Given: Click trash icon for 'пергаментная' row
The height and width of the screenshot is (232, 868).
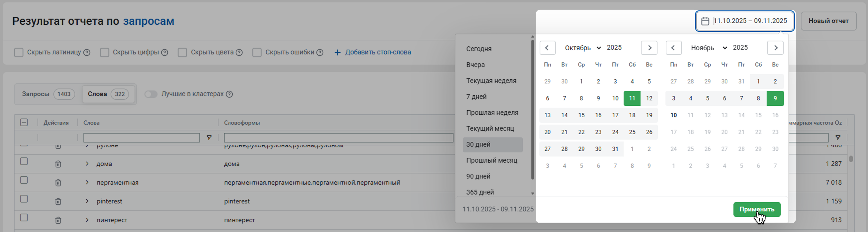Looking at the screenshot, I should click(58, 183).
